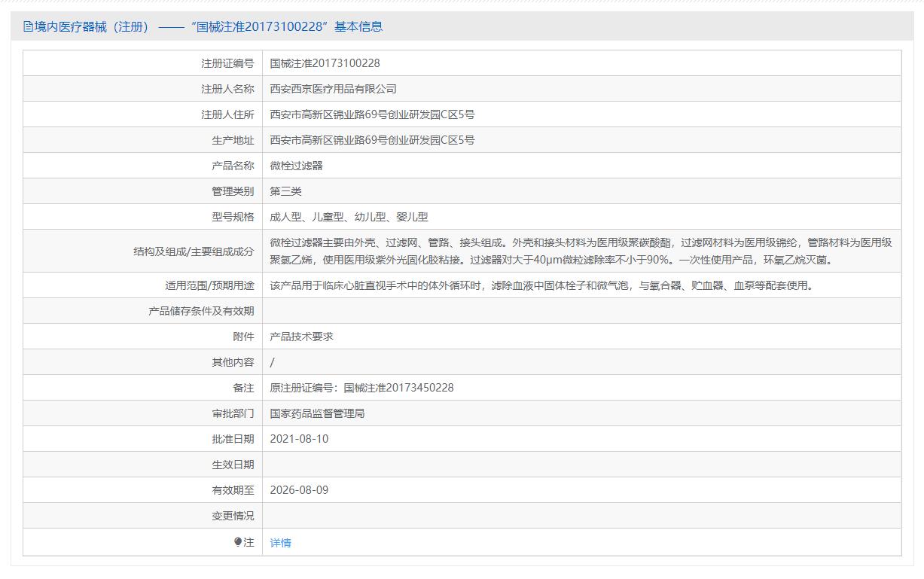The height and width of the screenshot is (579, 924).
Task: Select the 其他内容 label
Action: click(233, 363)
